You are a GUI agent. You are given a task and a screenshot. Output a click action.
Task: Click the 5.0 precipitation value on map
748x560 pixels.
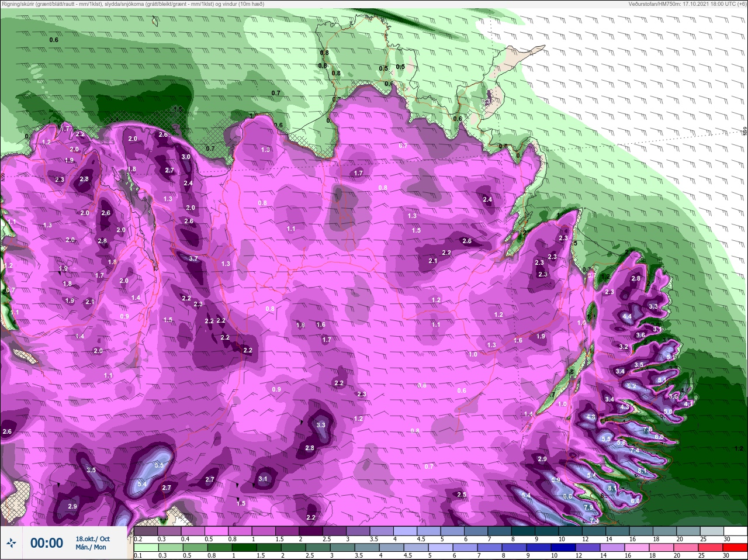(x=668, y=412)
